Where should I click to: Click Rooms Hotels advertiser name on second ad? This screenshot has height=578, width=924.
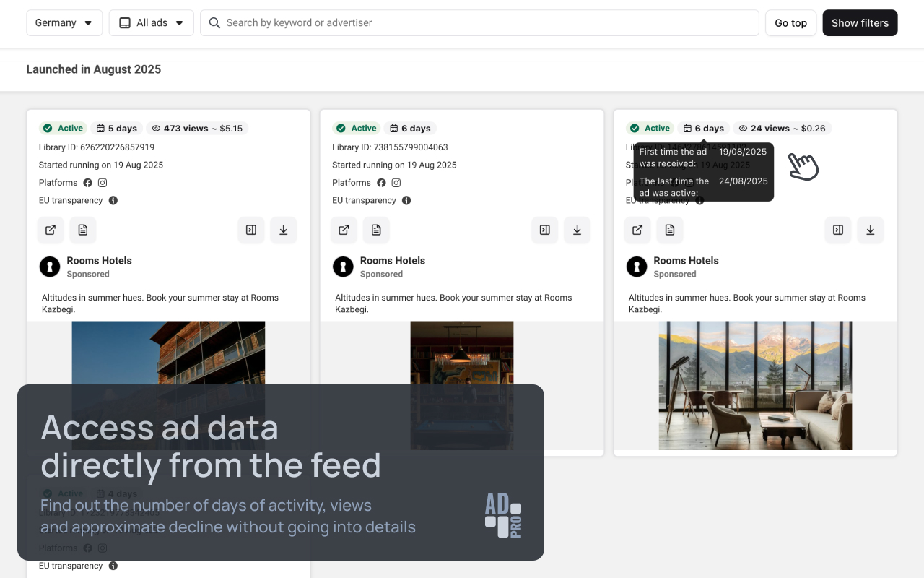click(393, 261)
